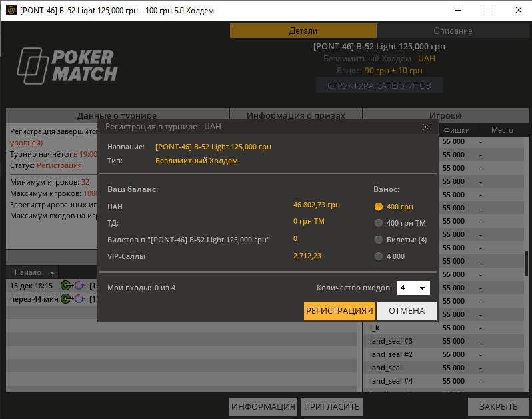This screenshot has height=419, width=532.
Task: Click the ПРИГЛАСИТЬ button
Action: pos(332,407)
